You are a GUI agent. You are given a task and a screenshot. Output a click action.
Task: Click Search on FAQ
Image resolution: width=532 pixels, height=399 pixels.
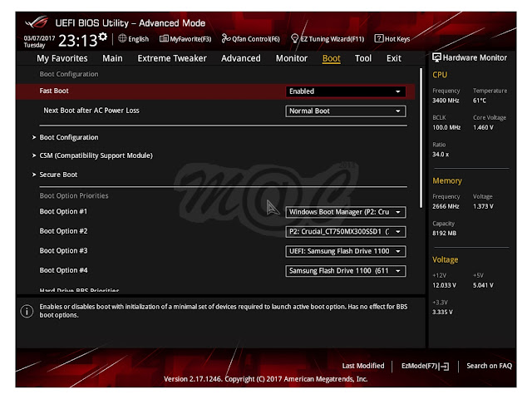click(x=489, y=366)
